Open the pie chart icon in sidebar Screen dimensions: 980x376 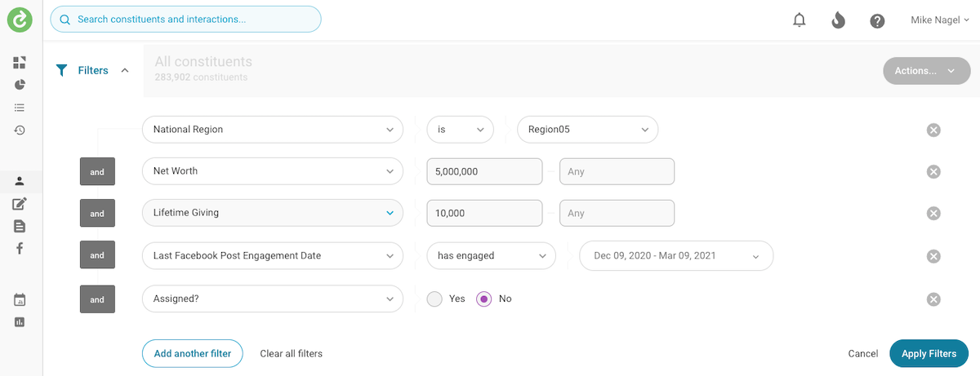coord(20,85)
